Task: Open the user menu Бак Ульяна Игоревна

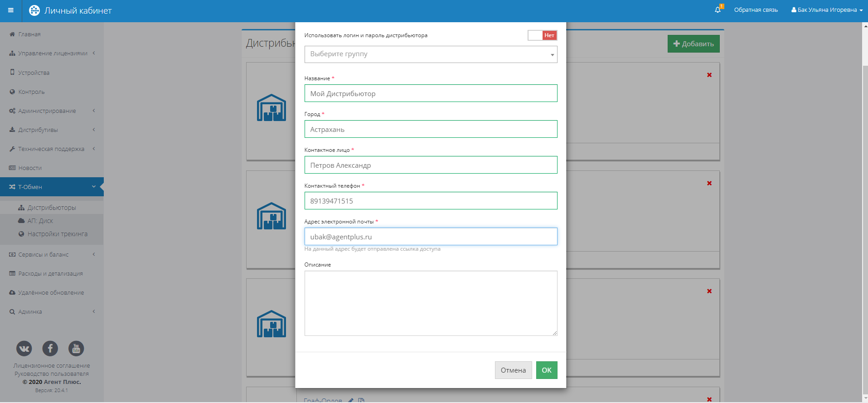Action: pyautogui.click(x=827, y=10)
